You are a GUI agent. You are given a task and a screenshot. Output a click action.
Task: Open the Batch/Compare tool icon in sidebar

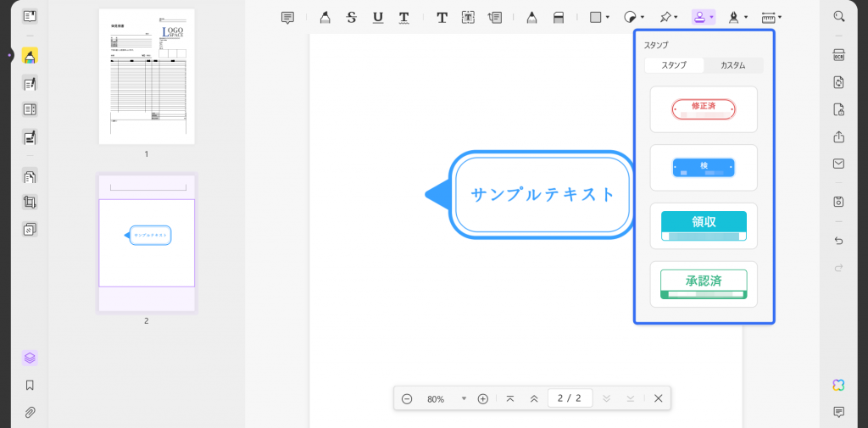coord(30,229)
